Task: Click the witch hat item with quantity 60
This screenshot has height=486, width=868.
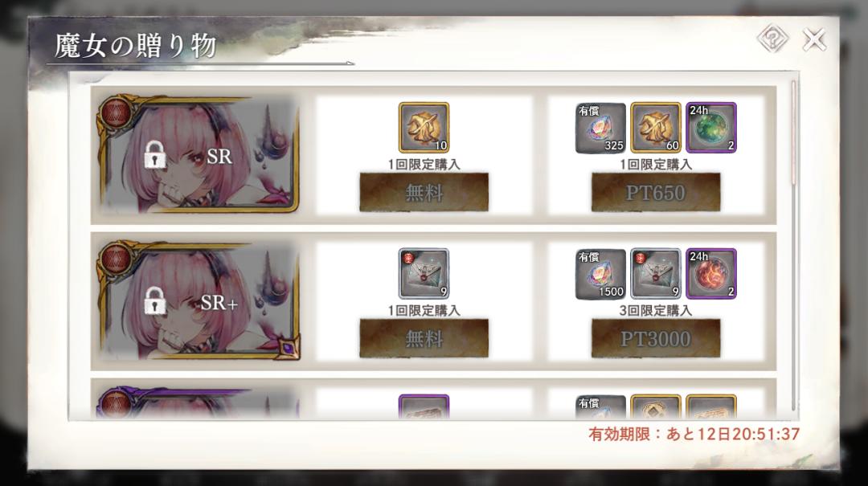Action: tap(656, 128)
